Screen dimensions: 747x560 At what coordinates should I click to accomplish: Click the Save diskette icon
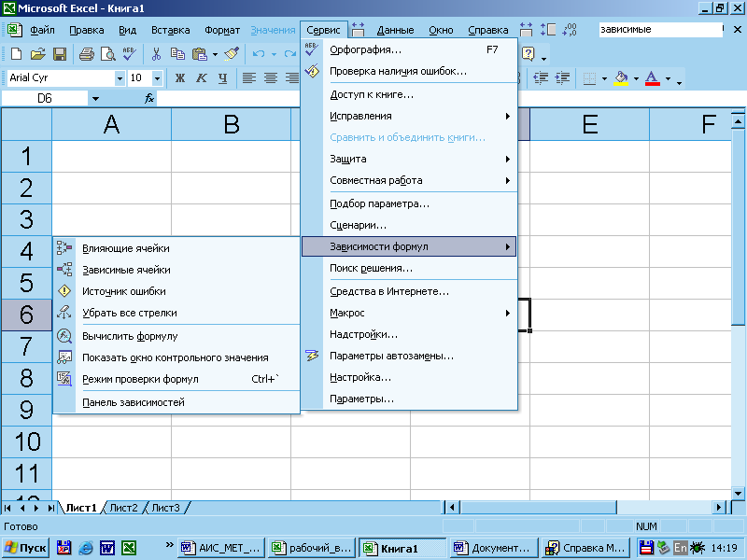point(60,54)
